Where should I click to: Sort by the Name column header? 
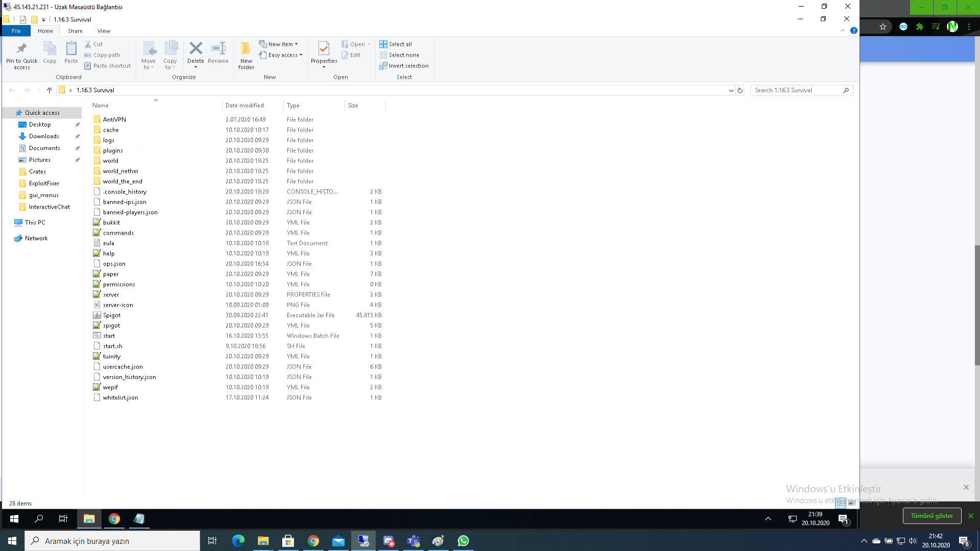156,106
